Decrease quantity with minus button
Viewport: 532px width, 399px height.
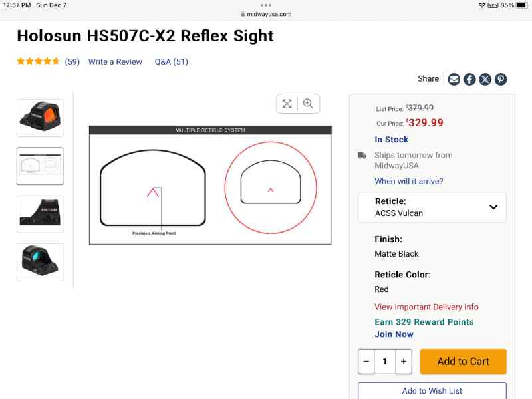[366, 362]
